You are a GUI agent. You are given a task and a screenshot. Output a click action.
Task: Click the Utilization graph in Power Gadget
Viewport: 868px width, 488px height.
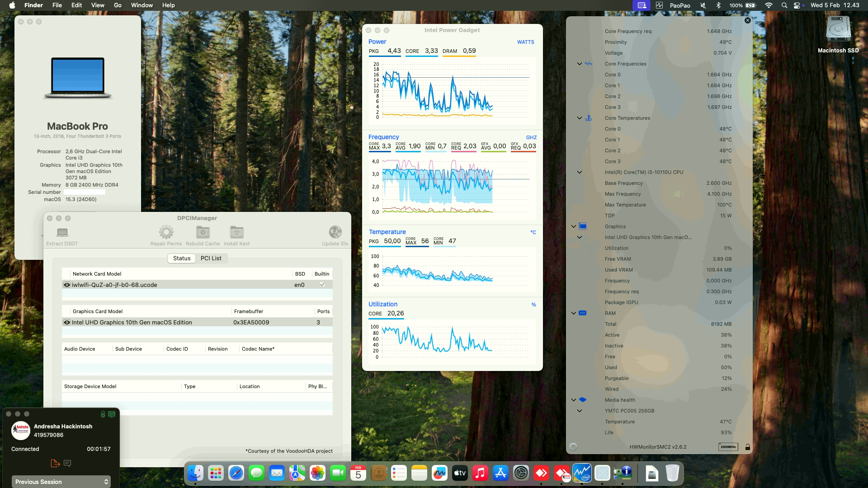(x=452, y=342)
